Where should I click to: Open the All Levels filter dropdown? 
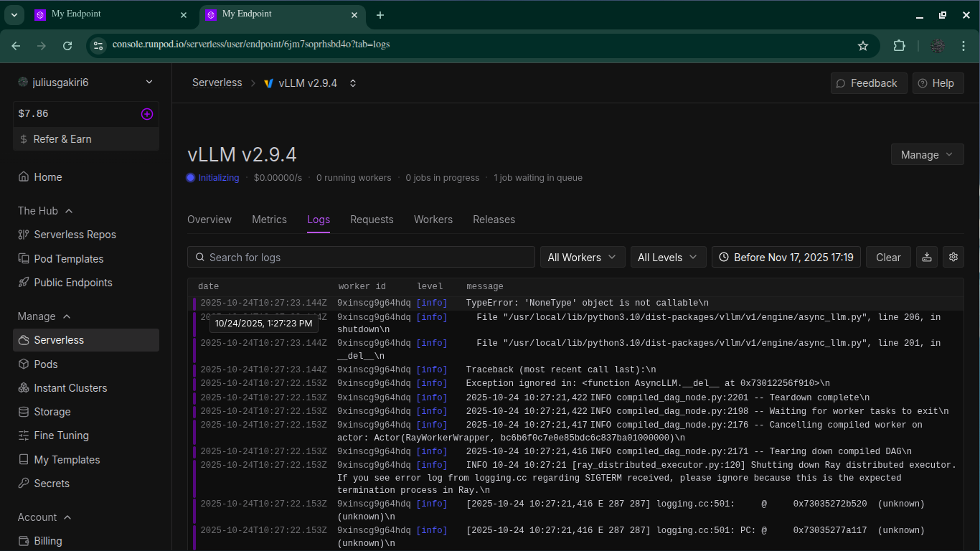(x=667, y=257)
